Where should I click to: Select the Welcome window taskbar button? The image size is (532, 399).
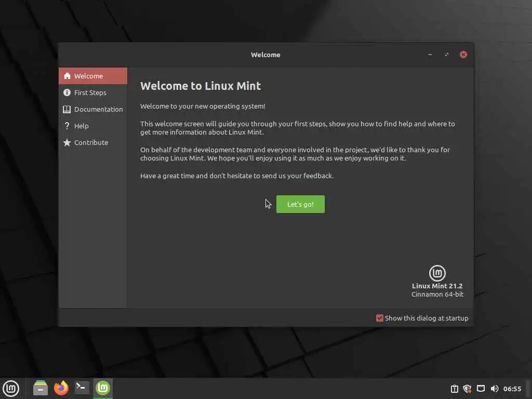pos(103,388)
